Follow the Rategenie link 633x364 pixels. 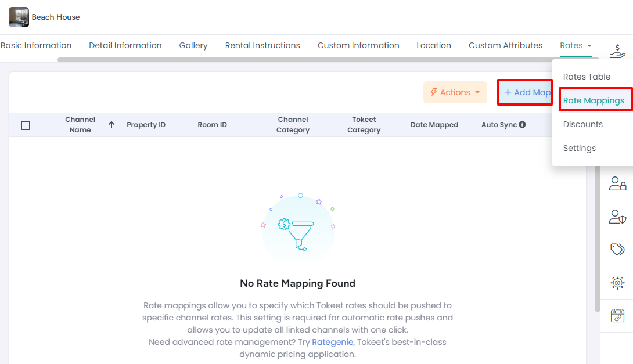(x=332, y=342)
